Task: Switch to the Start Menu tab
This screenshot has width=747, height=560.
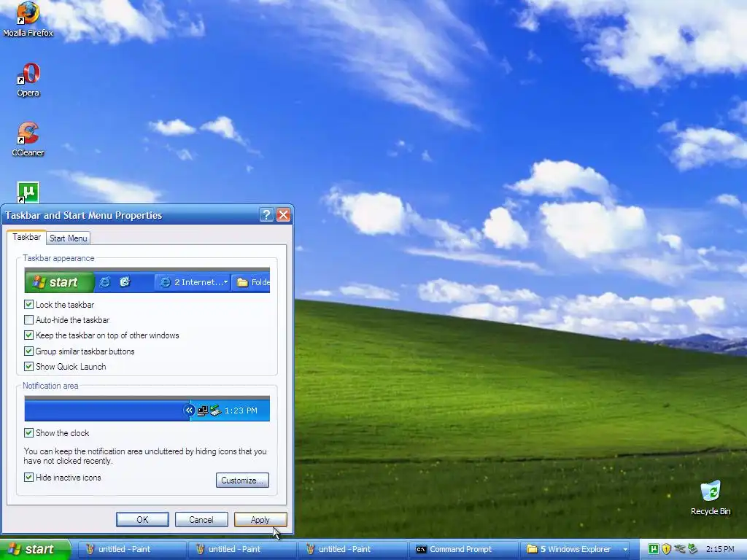Action: 68,238
